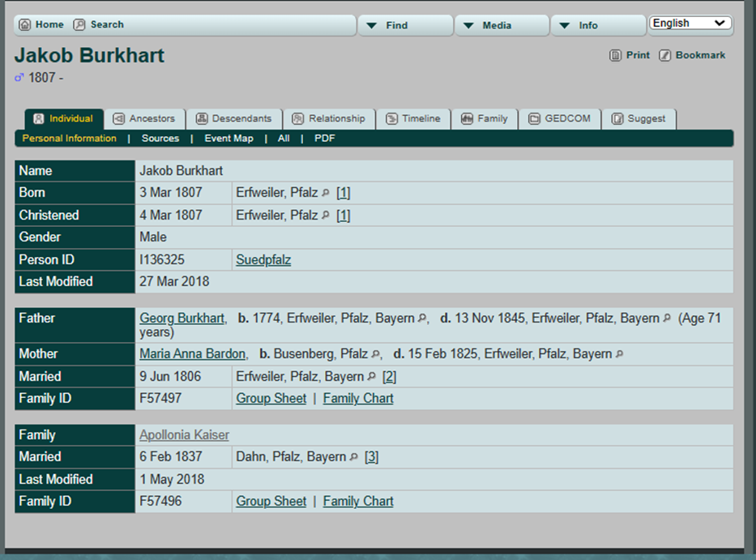Image resolution: width=756 pixels, height=560 pixels.
Task: Click the magnifier icon after Dahn, Pfalz, Bayern
Action: [353, 457]
